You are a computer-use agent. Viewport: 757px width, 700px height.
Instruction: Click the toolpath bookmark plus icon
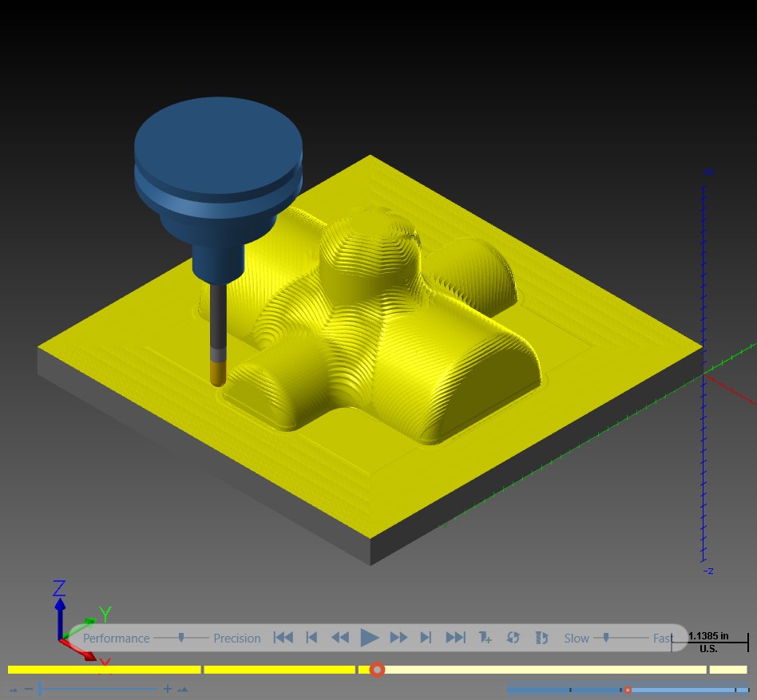[485, 638]
